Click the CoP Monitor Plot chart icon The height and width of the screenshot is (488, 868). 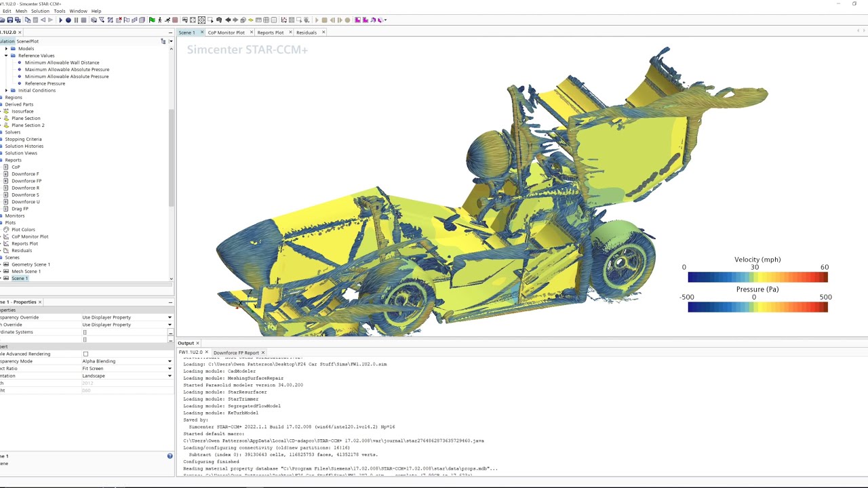6,237
